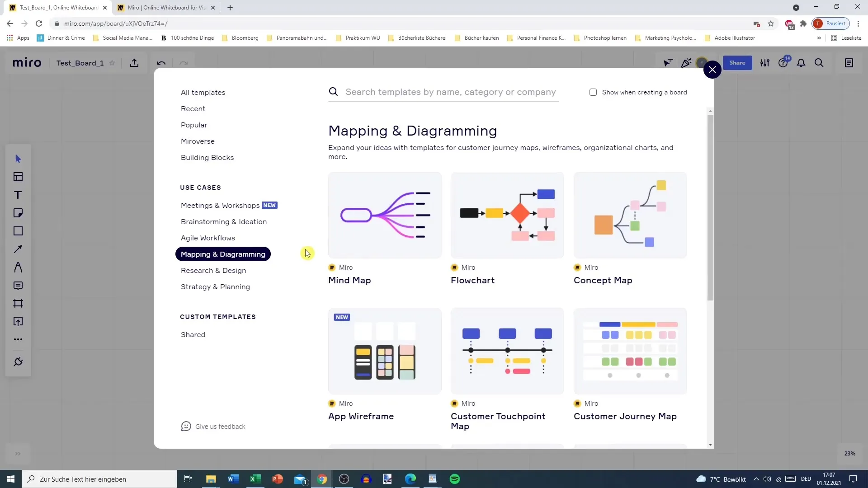Image resolution: width=868 pixels, height=488 pixels.
Task: Choose Customer Journey Map template thumbnail
Action: (630, 351)
